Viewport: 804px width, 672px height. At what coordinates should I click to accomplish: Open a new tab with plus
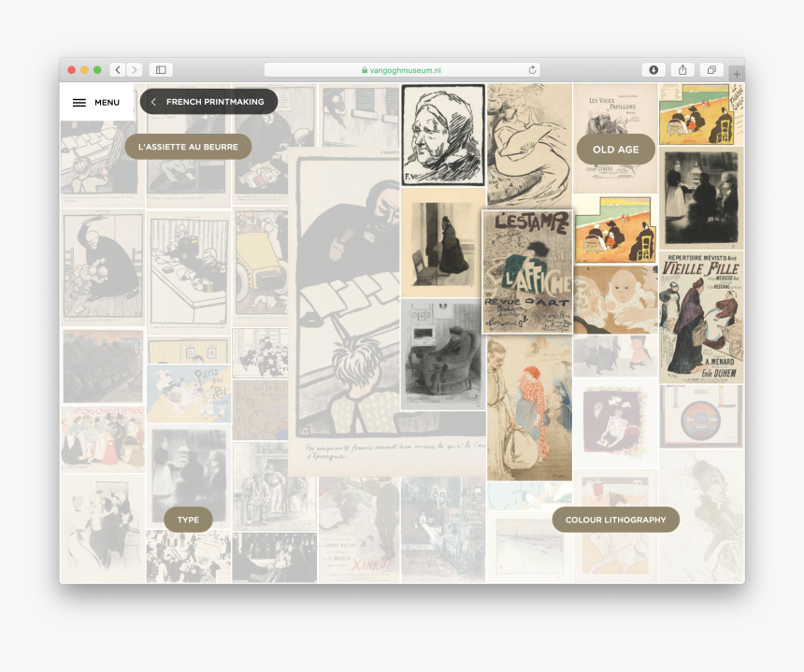[737, 74]
